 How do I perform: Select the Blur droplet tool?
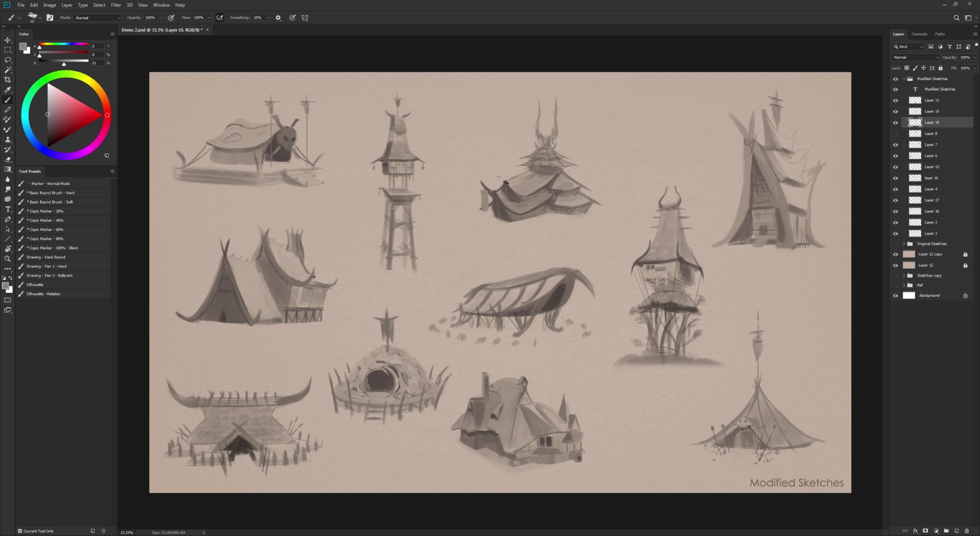tap(7, 179)
